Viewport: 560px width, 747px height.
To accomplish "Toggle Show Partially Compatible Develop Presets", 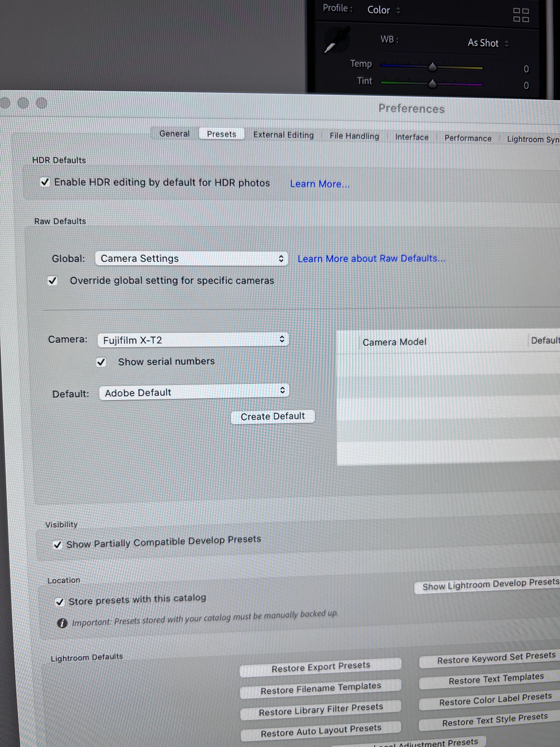I will (58, 544).
